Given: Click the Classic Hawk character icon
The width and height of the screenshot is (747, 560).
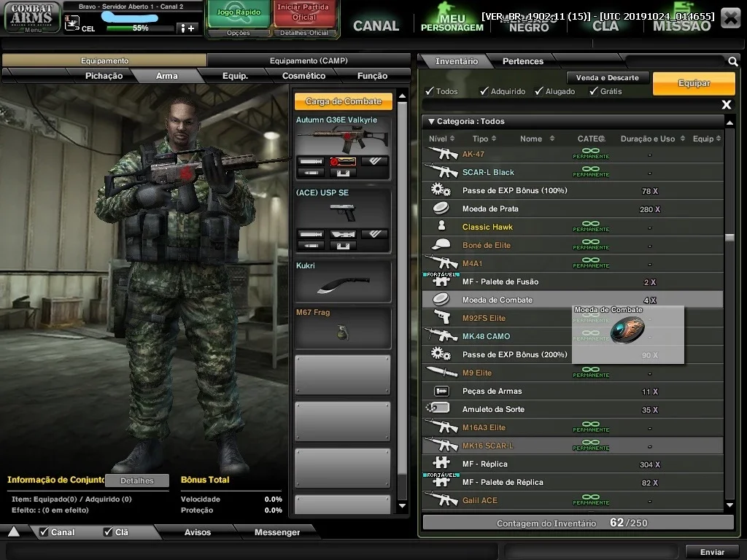Looking at the screenshot, I should click(x=441, y=226).
